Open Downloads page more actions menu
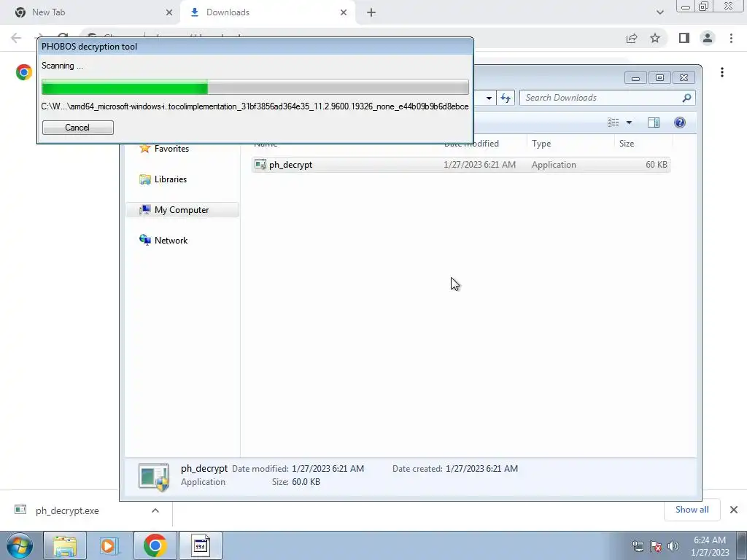Screen dimensions: 747x560 click(722, 72)
